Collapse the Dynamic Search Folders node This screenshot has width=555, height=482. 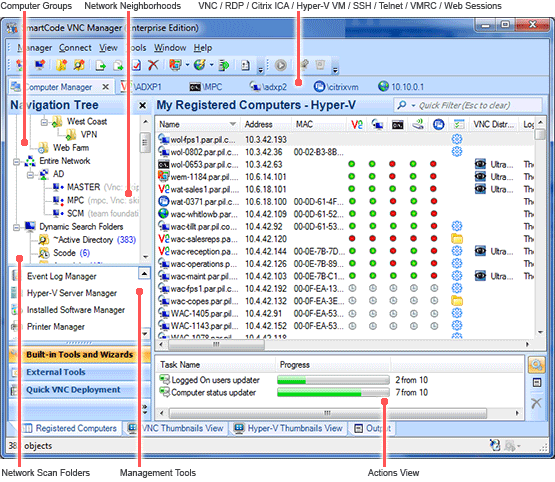17,227
